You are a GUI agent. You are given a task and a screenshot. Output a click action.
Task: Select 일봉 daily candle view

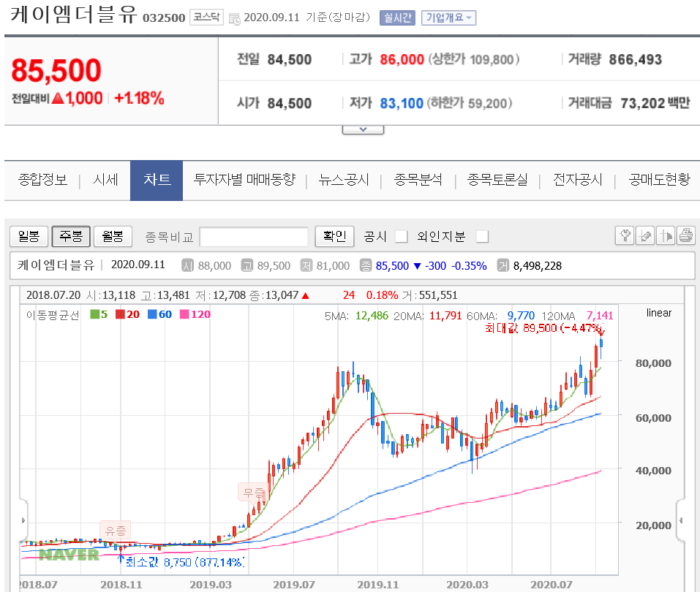[29, 236]
